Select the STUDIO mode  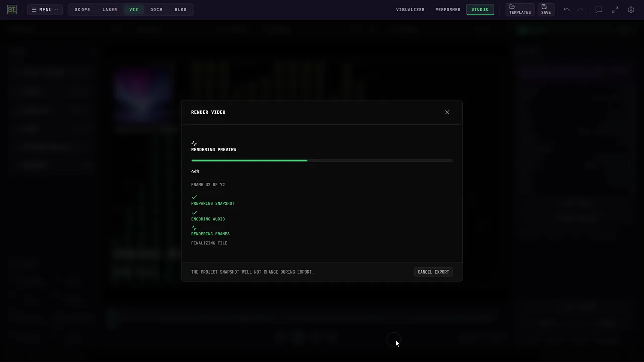tap(480, 10)
